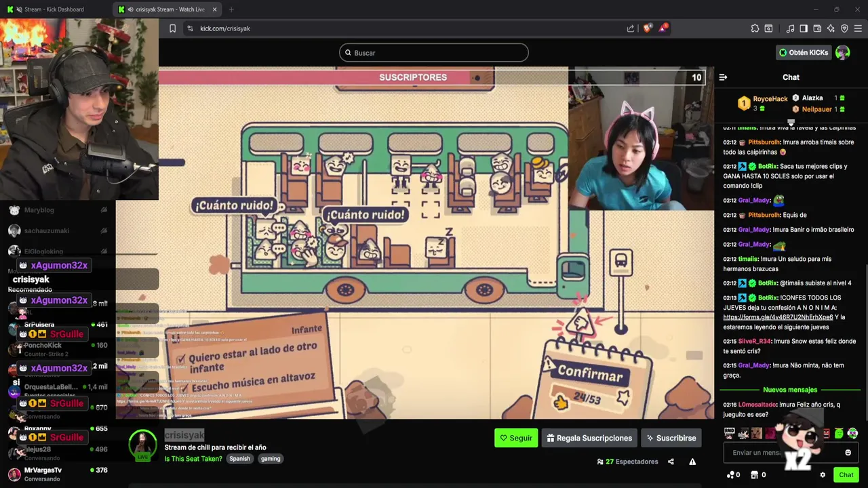Click the Suscribirse button

pyautogui.click(x=671, y=438)
